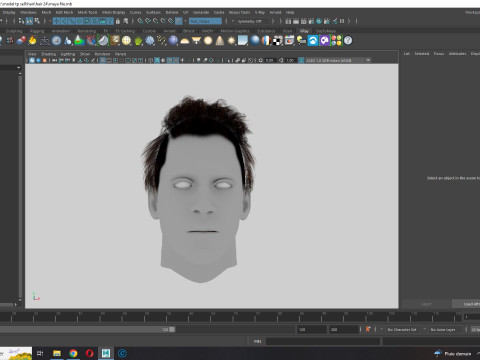Open the render frame buffer window icon
This screenshot has height=360, width=480.
[x=289, y=41]
